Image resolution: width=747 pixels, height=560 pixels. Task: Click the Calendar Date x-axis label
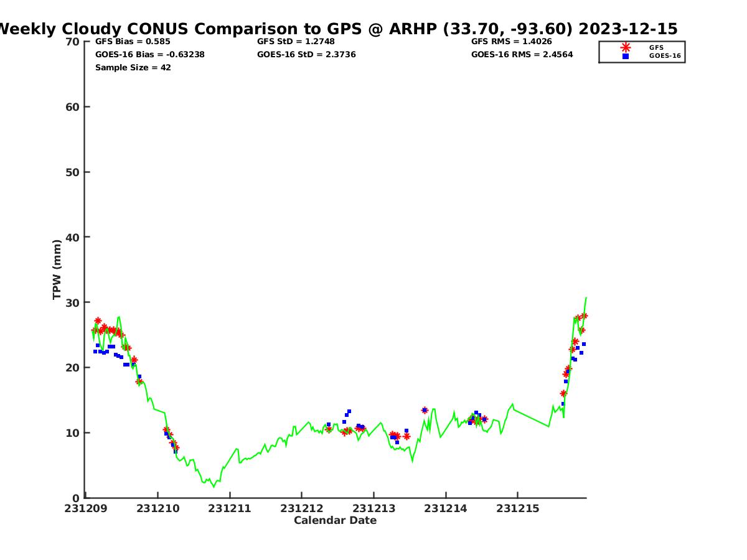(x=335, y=520)
